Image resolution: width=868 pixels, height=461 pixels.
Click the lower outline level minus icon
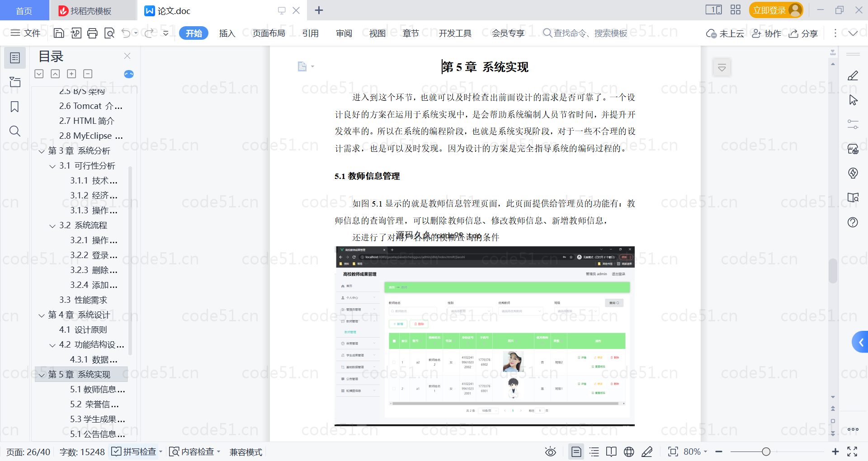pyautogui.click(x=88, y=74)
